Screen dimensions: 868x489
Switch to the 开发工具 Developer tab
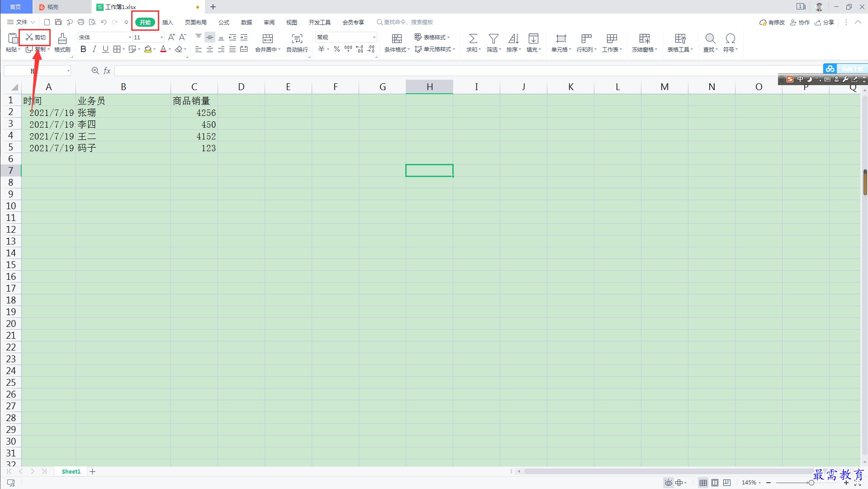(x=319, y=22)
